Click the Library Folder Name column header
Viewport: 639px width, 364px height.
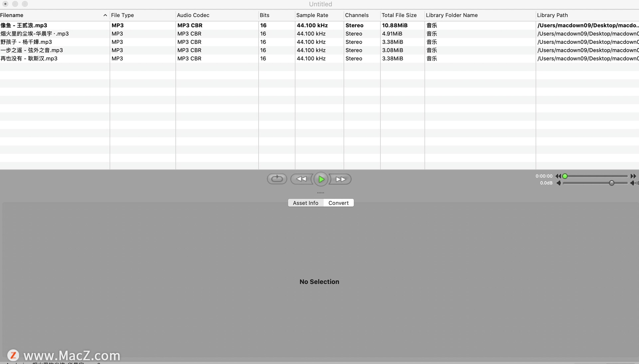click(x=451, y=15)
